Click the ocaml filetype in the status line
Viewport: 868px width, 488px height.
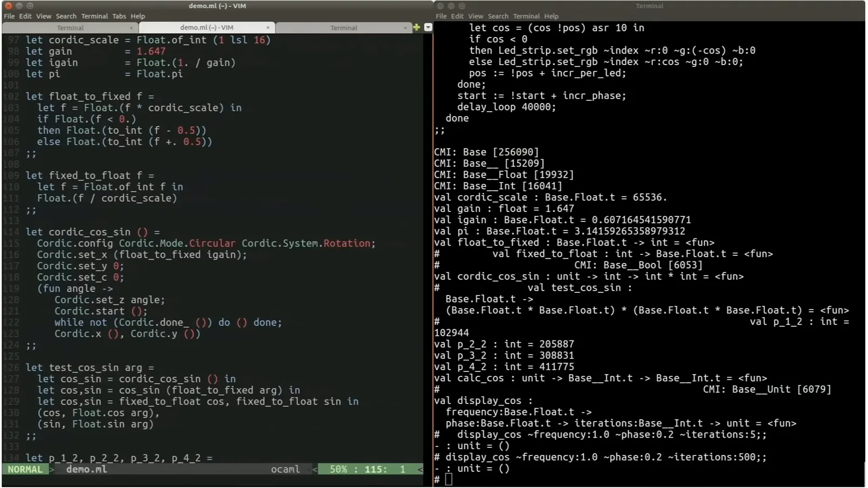(x=285, y=470)
